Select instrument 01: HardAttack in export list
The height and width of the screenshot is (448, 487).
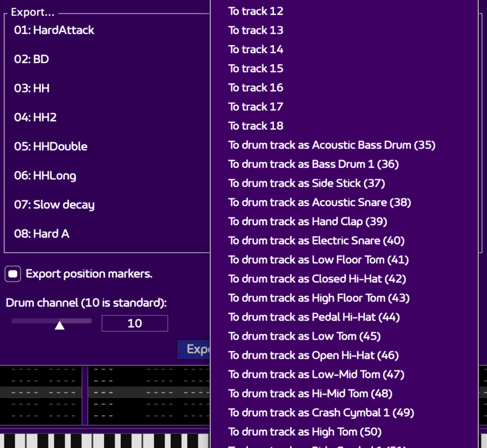pos(54,30)
